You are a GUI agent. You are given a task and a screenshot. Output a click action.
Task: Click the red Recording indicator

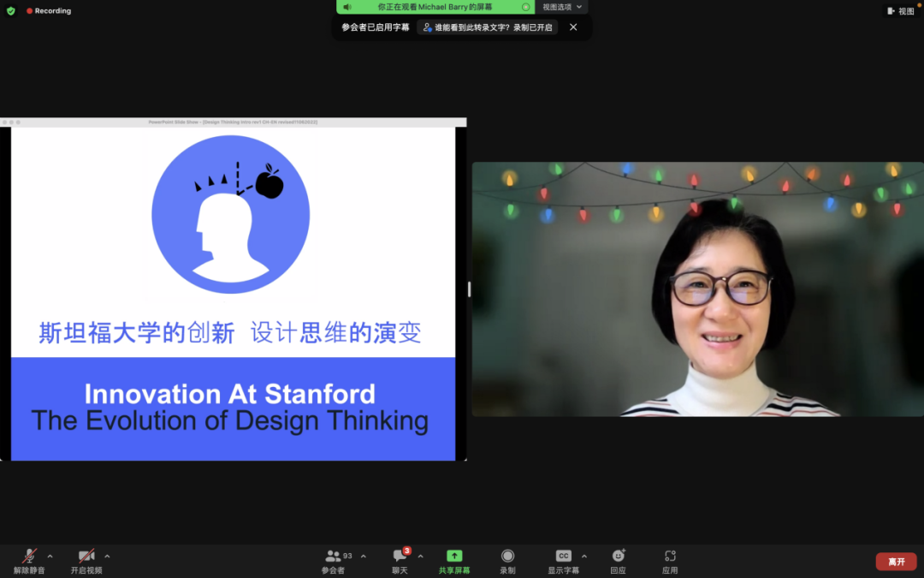[x=48, y=10]
